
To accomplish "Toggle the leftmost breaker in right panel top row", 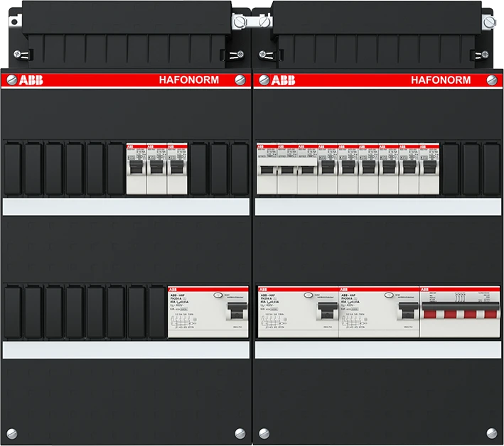I will point(267,170).
